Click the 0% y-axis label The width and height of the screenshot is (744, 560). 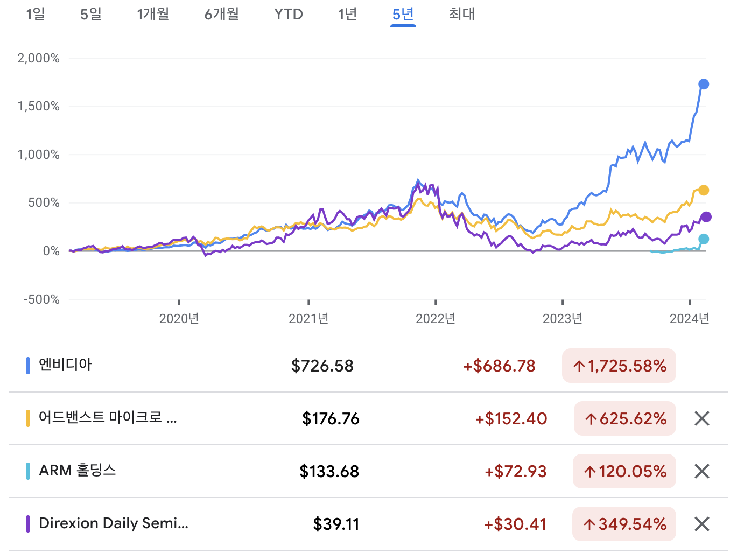click(51, 251)
